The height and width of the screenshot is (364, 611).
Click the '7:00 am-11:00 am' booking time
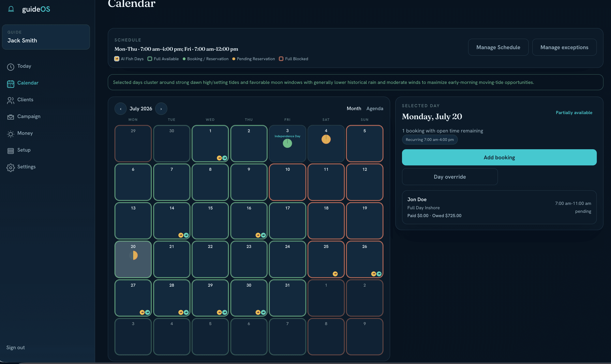[573, 203]
